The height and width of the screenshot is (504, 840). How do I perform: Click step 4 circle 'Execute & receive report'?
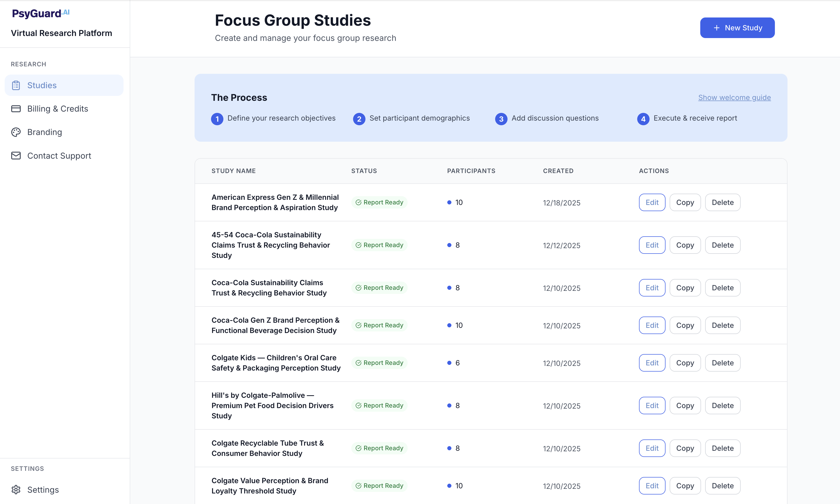coord(643,119)
